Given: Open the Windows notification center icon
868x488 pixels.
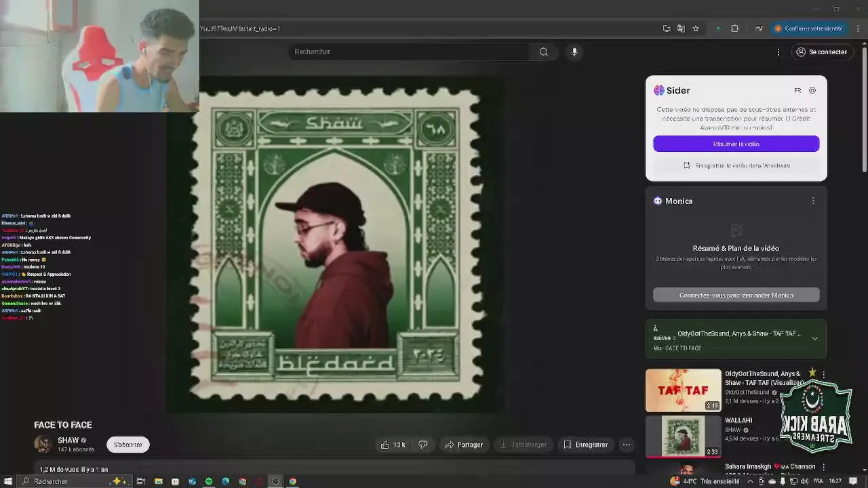Looking at the screenshot, I should tap(854, 481).
